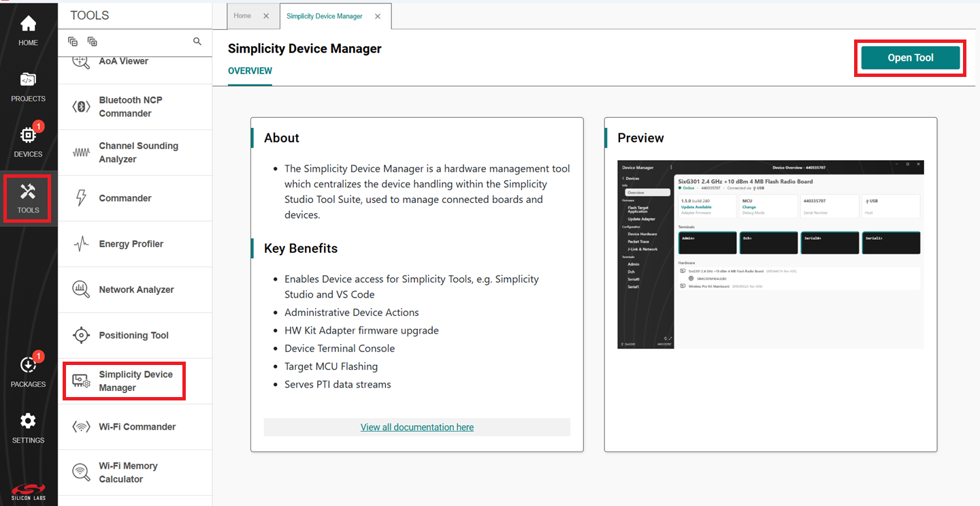
Task: Open Settings from the left sidebar
Action: click(28, 428)
